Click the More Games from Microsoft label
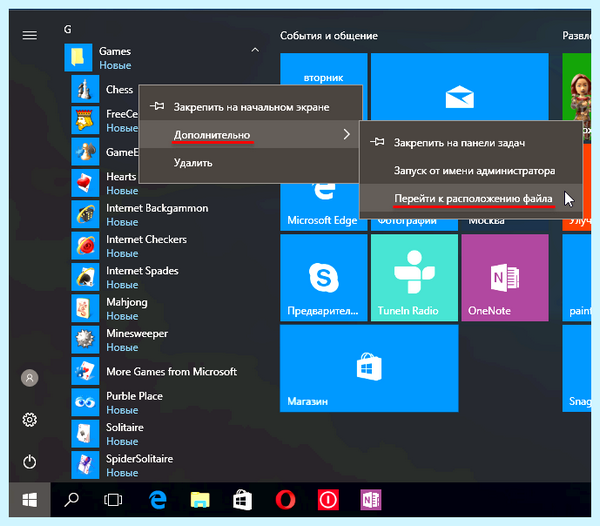The width and height of the screenshot is (600, 526). click(171, 371)
